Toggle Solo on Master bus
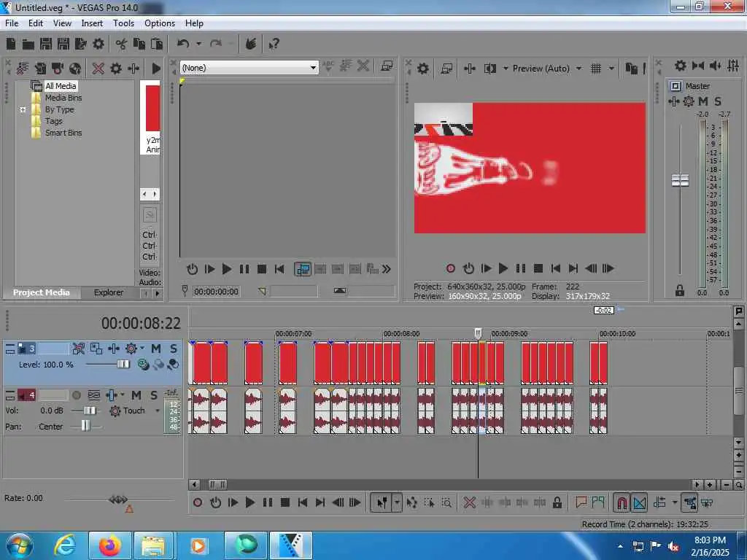 (x=718, y=101)
